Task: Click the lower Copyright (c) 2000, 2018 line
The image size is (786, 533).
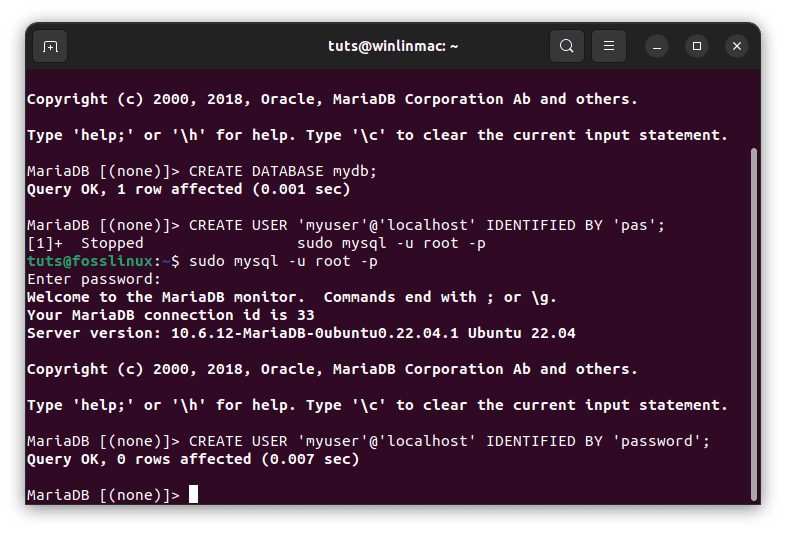Action: [x=332, y=369]
